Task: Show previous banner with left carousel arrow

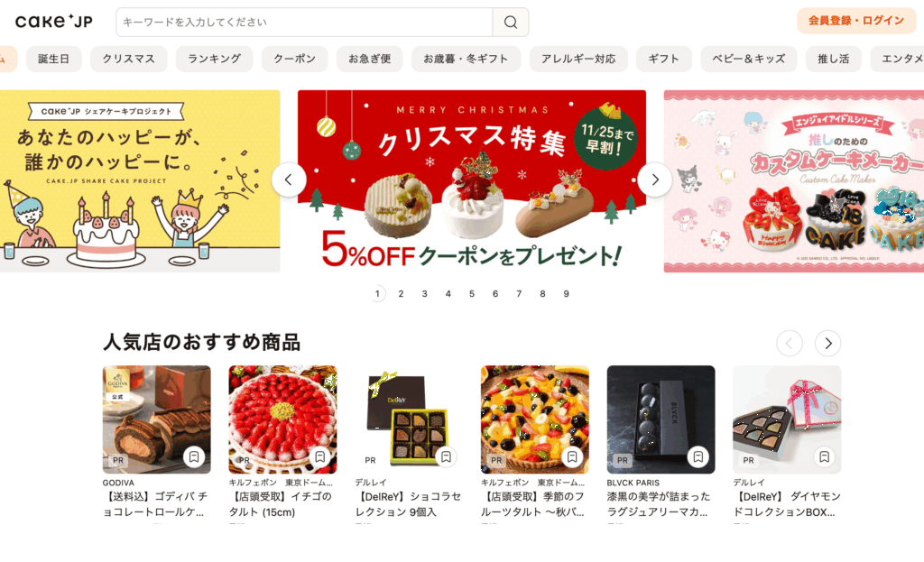Action: (289, 180)
